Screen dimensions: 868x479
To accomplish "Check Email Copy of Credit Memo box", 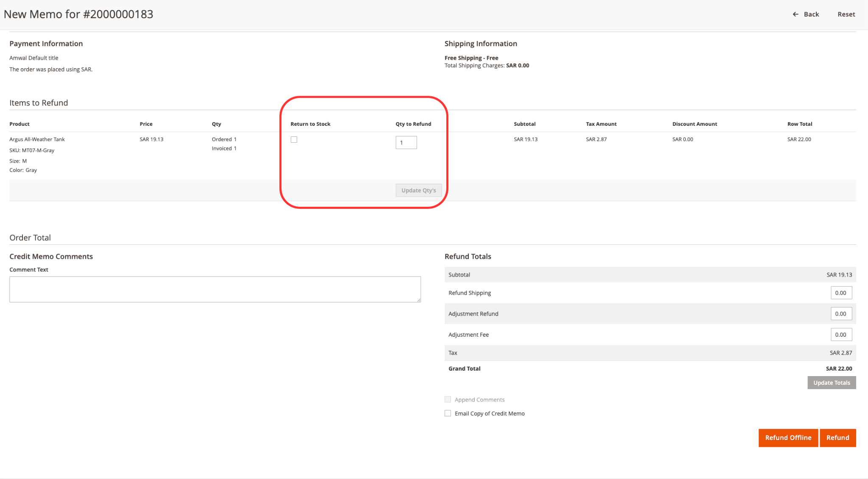I will (x=448, y=413).
